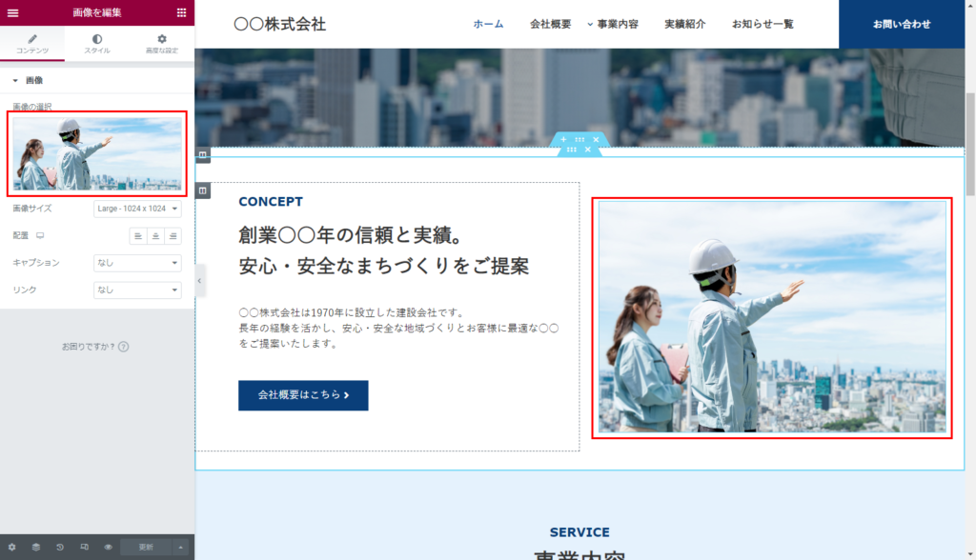Collapse the 画像 section
Image resolution: width=976 pixels, height=560 pixels.
point(28,81)
